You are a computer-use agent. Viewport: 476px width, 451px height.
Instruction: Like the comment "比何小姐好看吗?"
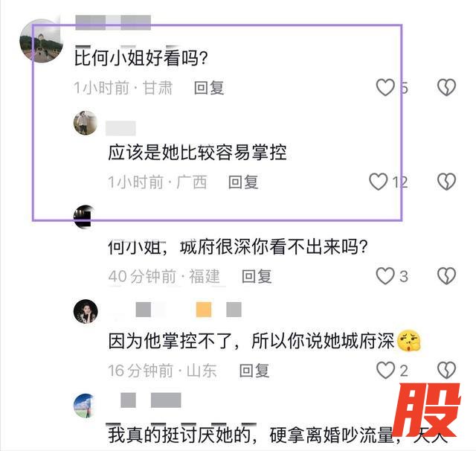[x=385, y=88]
